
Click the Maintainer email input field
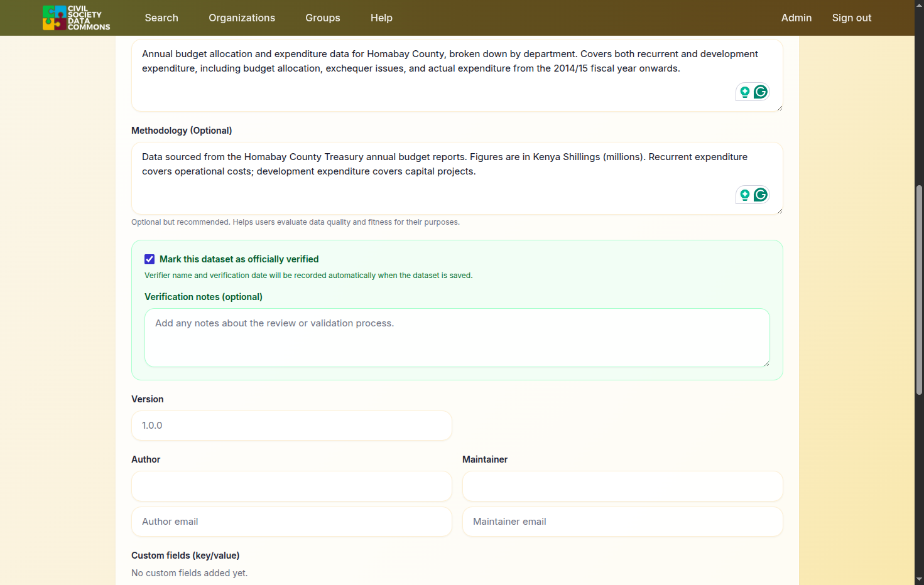tap(622, 522)
